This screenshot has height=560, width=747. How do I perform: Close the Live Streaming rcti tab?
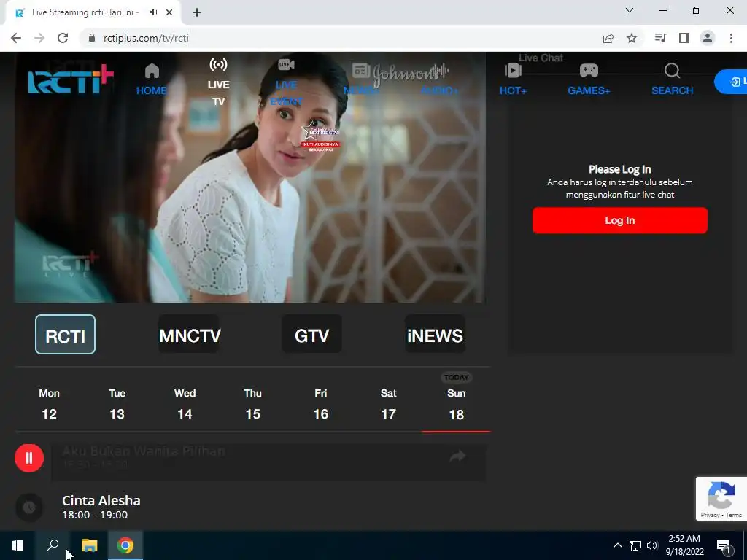point(169,12)
